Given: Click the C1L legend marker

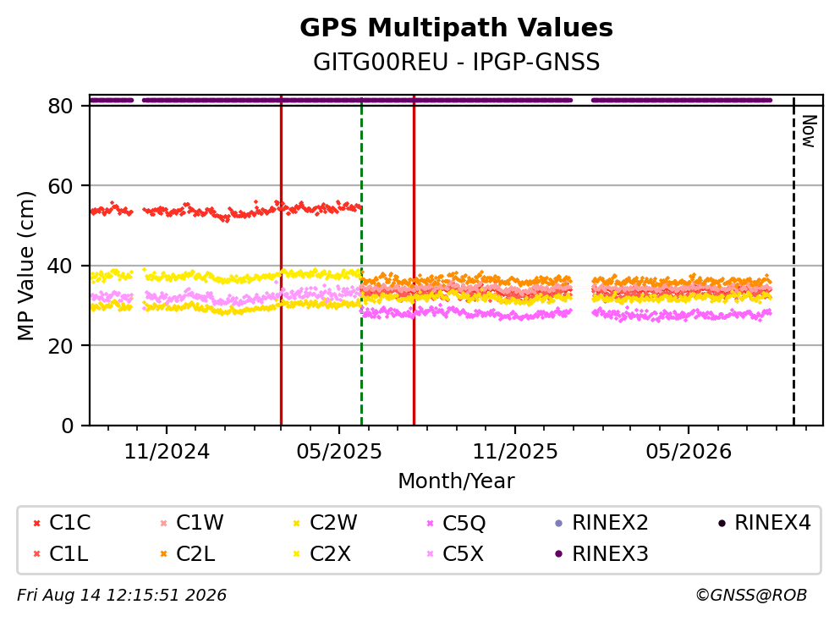Looking at the screenshot, I should (x=36, y=554).
